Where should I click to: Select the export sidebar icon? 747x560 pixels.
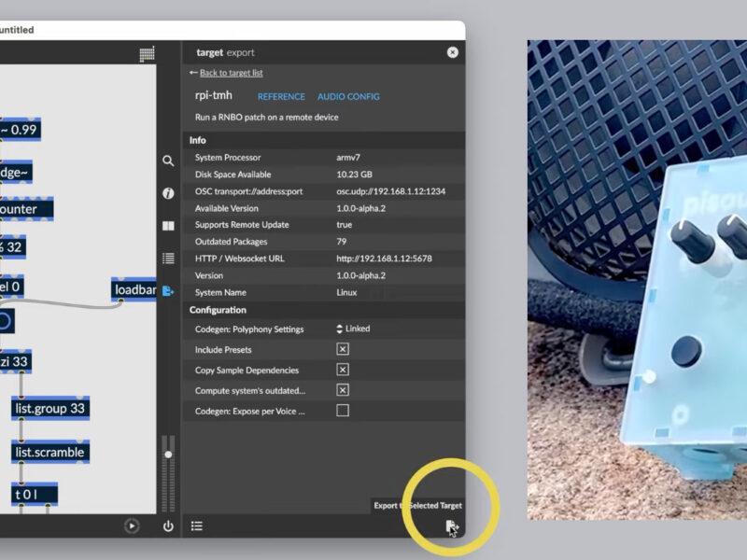(x=168, y=291)
